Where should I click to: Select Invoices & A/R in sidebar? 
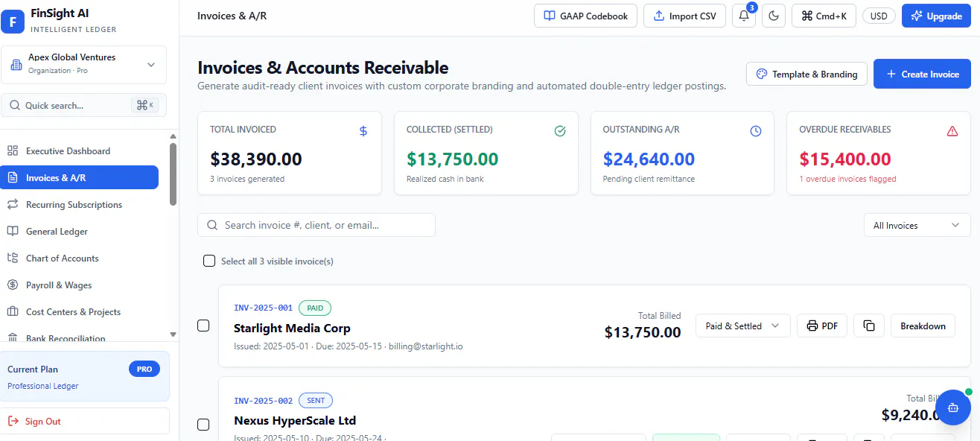click(80, 177)
